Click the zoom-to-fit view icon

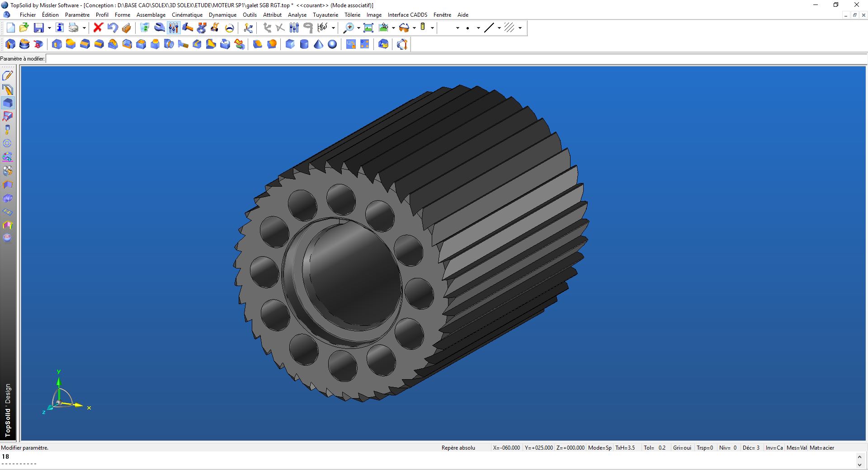pos(368,28)
